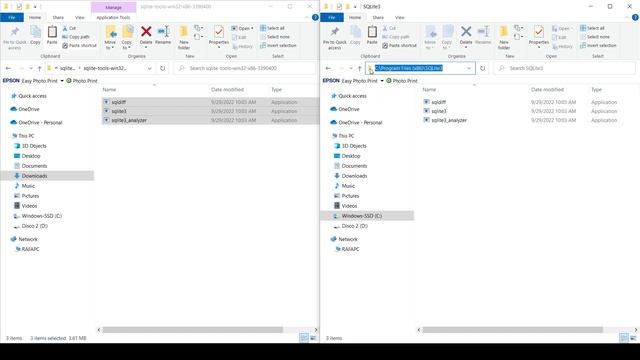Select sqlite3_analyzer file in SQLite3 window

coord(449,120)
